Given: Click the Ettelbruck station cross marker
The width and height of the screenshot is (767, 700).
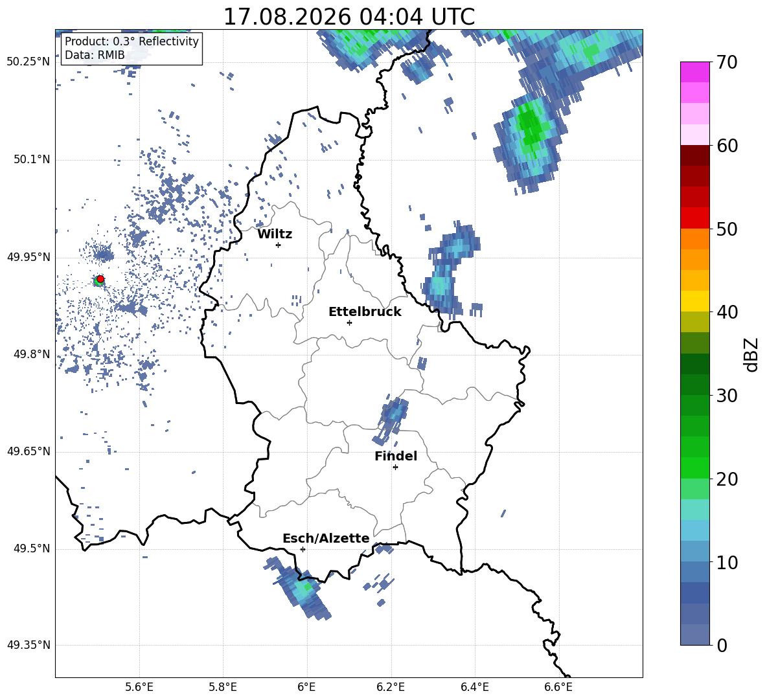Looking at the screenshot, I should pos(349,322).
